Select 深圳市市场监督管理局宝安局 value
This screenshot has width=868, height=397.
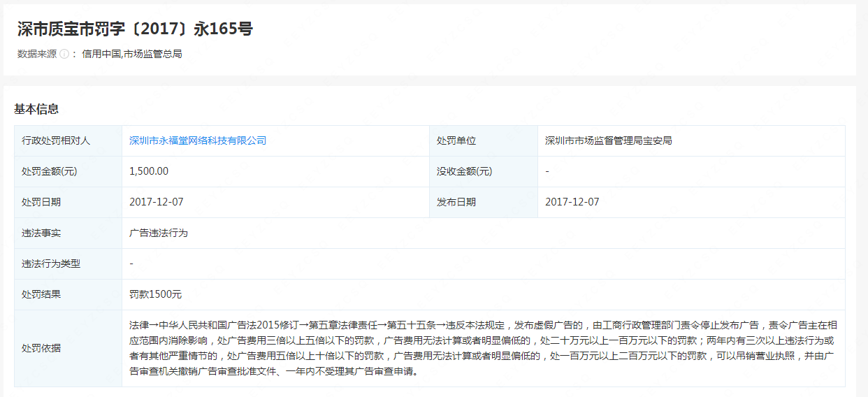[x=609, y=140]
